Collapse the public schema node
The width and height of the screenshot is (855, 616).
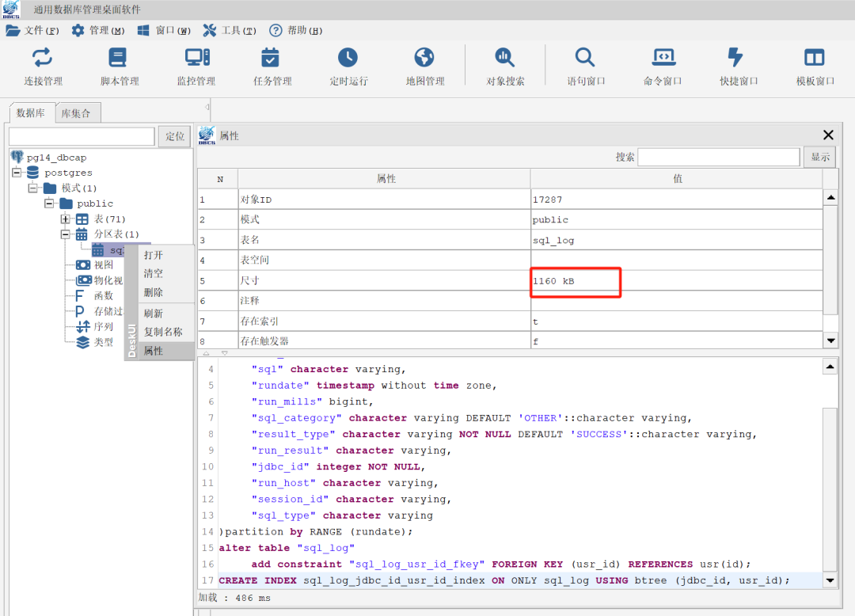[x=49, y=203]
